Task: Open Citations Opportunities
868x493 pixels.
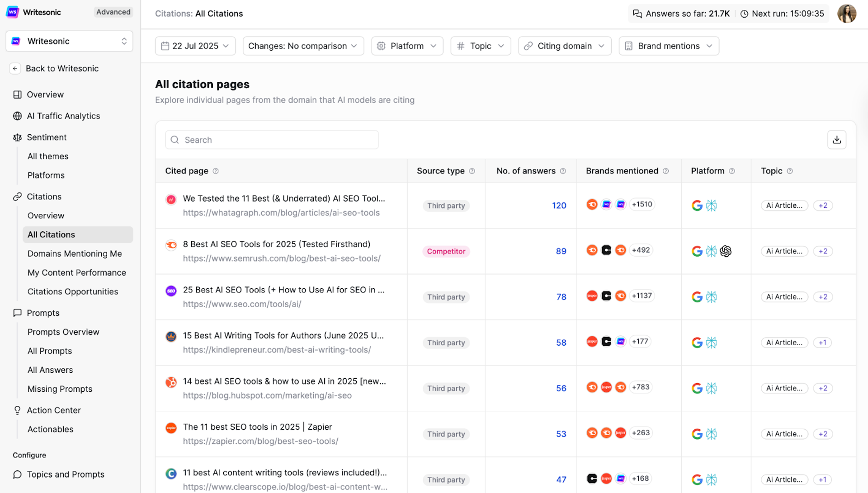Action: (73, 291)
